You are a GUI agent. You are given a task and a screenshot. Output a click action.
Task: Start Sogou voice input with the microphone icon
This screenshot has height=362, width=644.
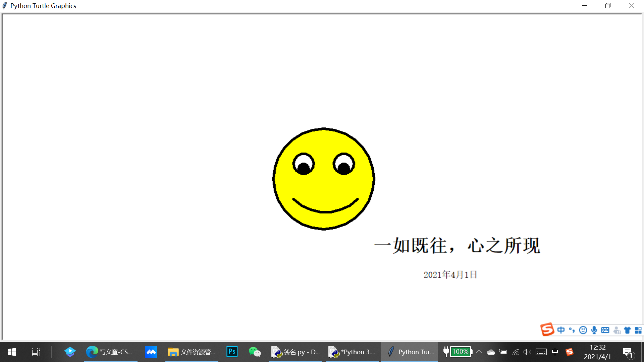pyautogui.click(x=594, y=330)
